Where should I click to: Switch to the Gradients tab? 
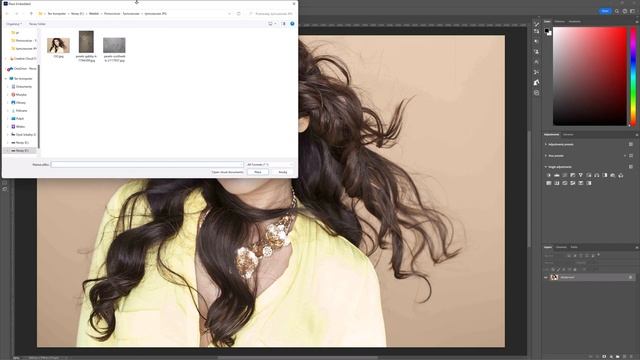pyautogui.click(x=574, y=21)
